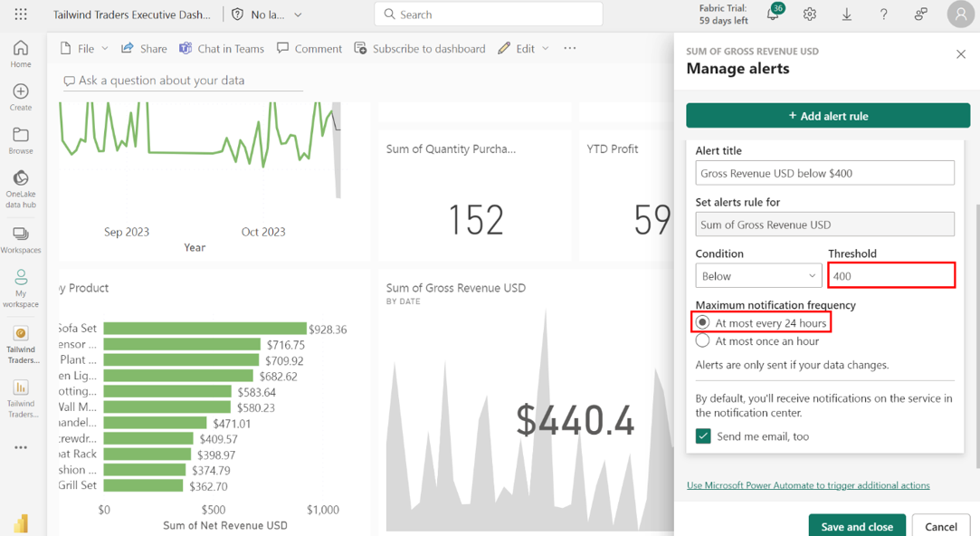The width and height of the screenshot is (980, 536).
Task: Click the download arrow icon in header
Action: [847, 14]
